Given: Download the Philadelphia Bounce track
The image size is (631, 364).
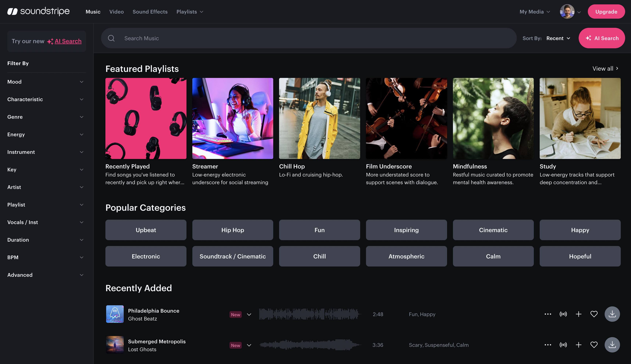Looking at the screenshot, I should pyautogui.click(x=612, y=314).
